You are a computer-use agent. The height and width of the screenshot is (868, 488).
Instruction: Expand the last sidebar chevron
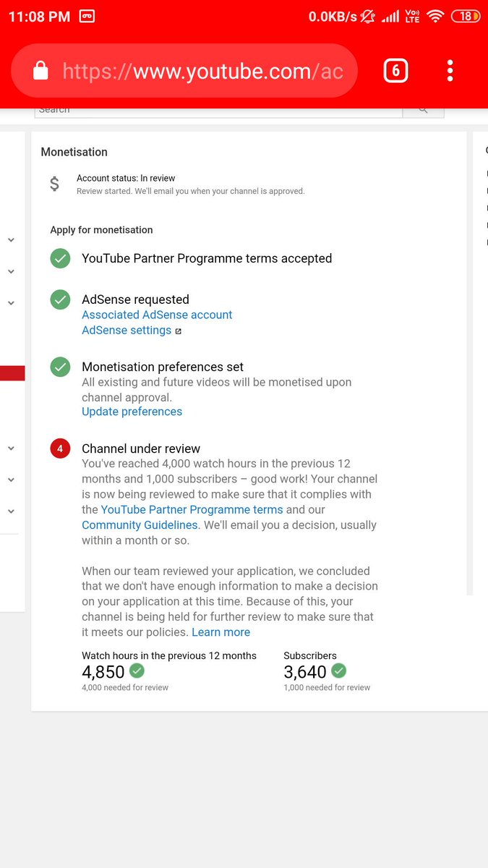11,511
